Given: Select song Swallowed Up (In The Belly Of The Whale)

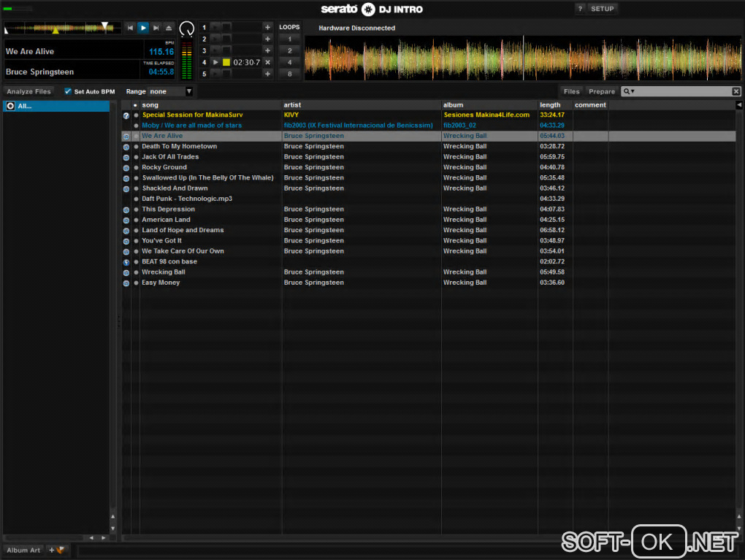Looking at the screenshot, I should pyautogui.click(x=207, y=177).
